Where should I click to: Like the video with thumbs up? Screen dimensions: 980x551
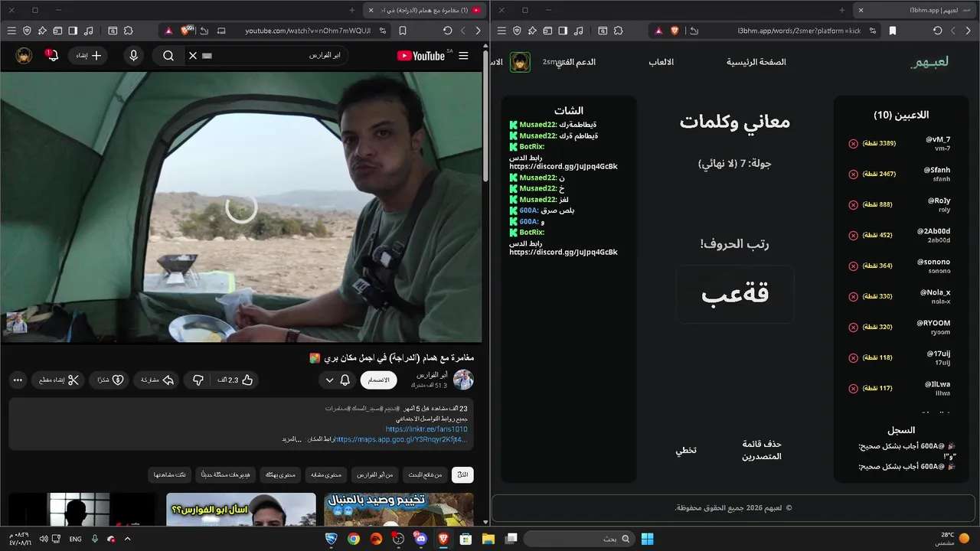tap(234, 380)
